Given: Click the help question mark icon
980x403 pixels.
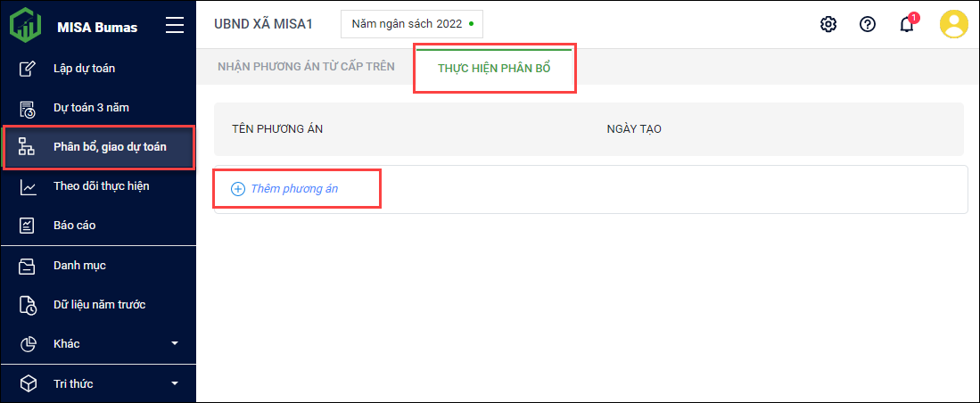Looking at the screenshot, I should coord(867,24).
